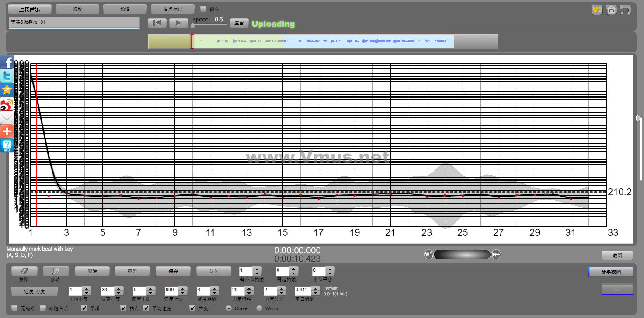Increase the 结束小节 end-bar stepper value

[x=118, y=288]
